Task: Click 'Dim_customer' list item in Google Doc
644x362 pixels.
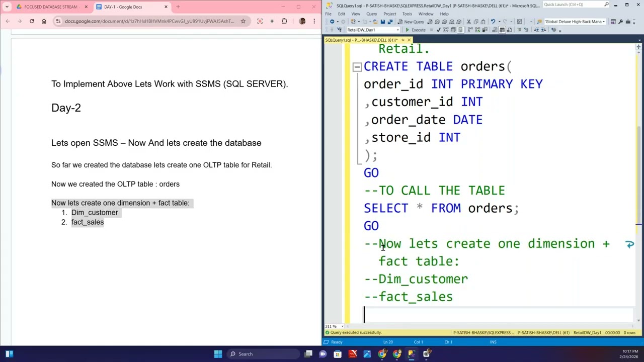Action: click(x=95, y=213)
